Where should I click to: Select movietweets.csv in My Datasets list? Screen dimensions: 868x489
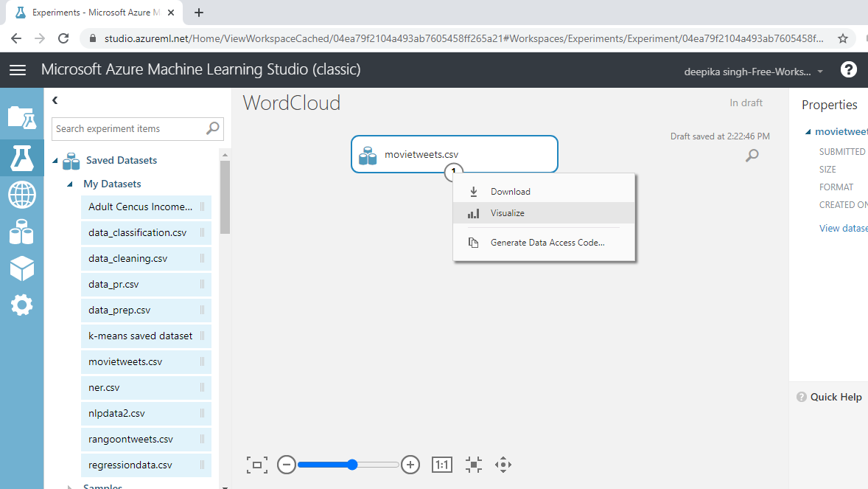(x=146, y=361)
